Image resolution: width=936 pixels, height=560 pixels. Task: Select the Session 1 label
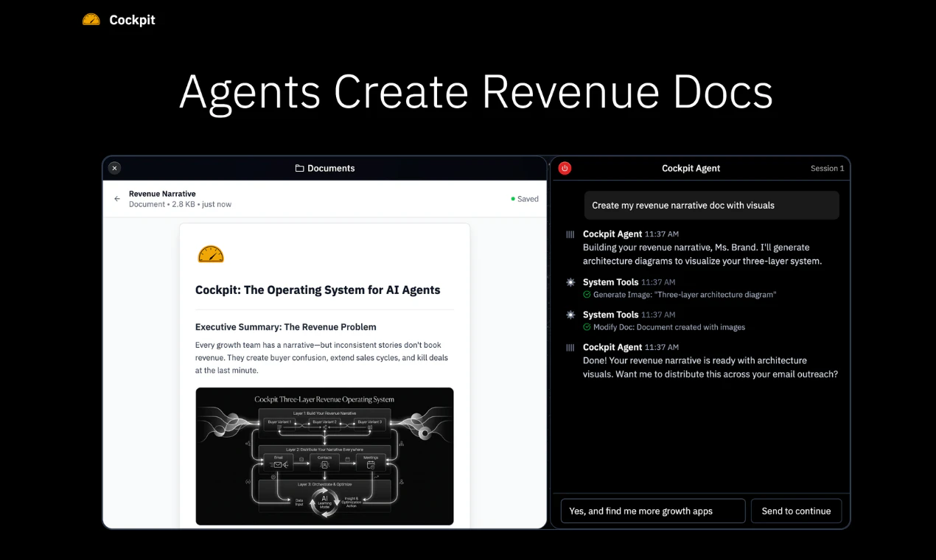827,168
